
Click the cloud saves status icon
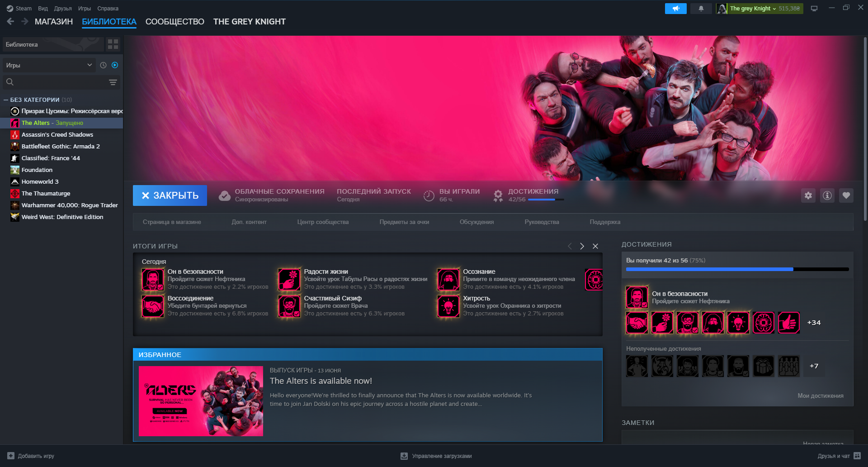click(x=225, y=195)
